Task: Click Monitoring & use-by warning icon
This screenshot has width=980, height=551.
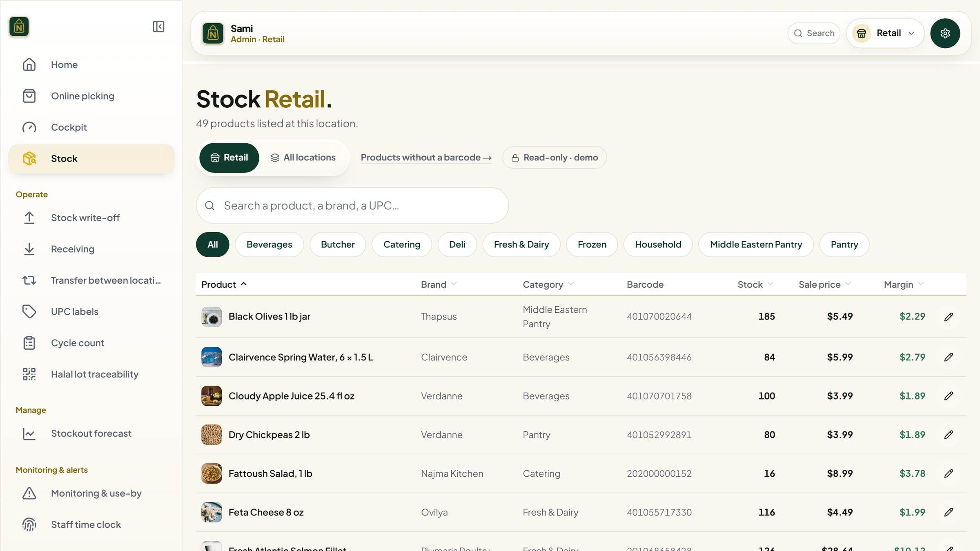Action: (29, 493)
